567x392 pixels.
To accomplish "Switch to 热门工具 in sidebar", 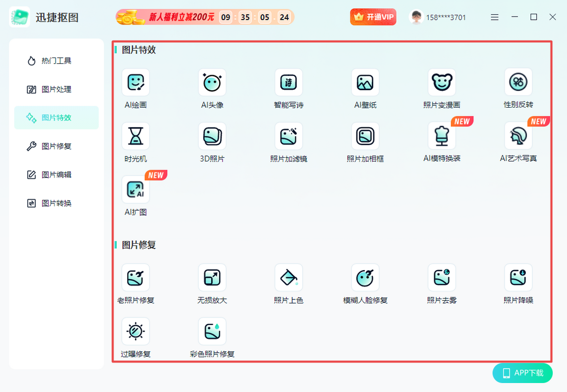I will click(x=56, y=61).
